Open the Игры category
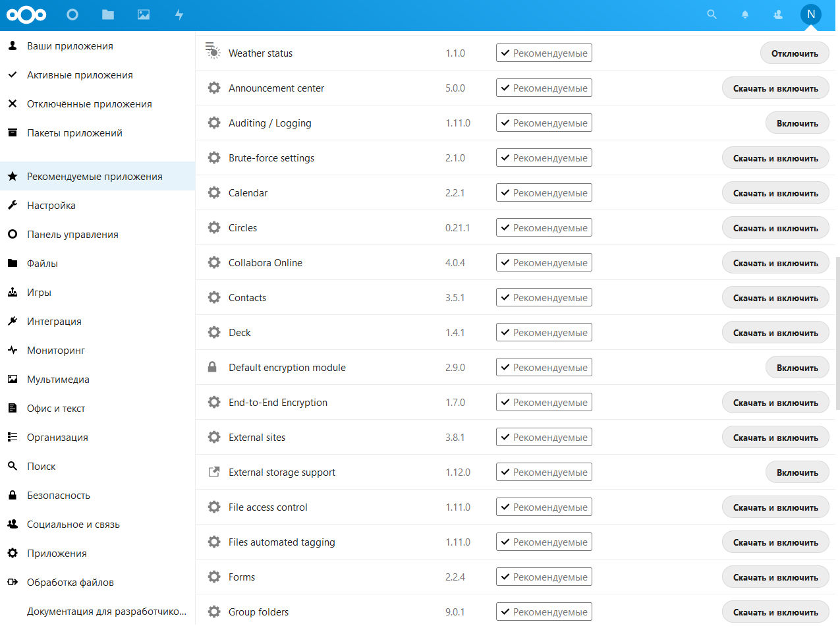Image resolution: width=840 pixels, height=628 pixels. (98, 293)
